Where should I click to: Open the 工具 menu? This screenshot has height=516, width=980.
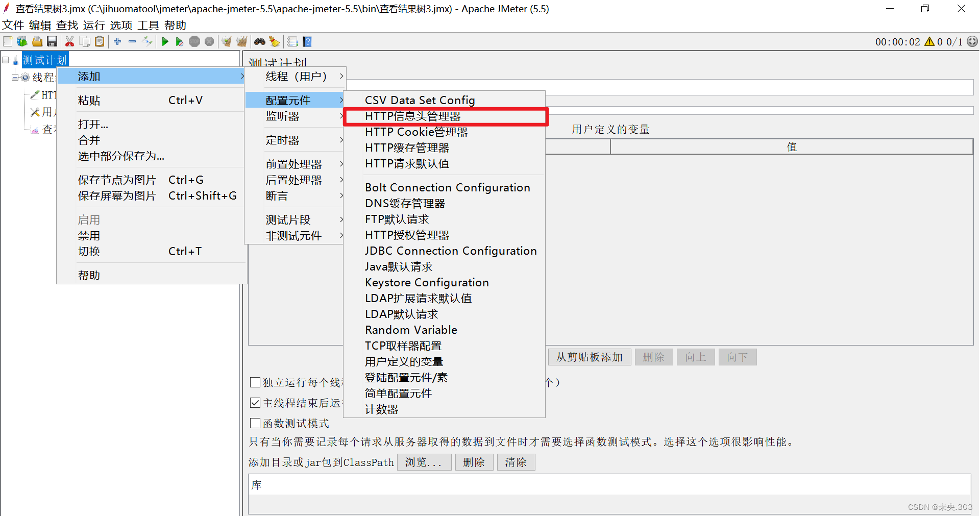[x=149, y=25]
